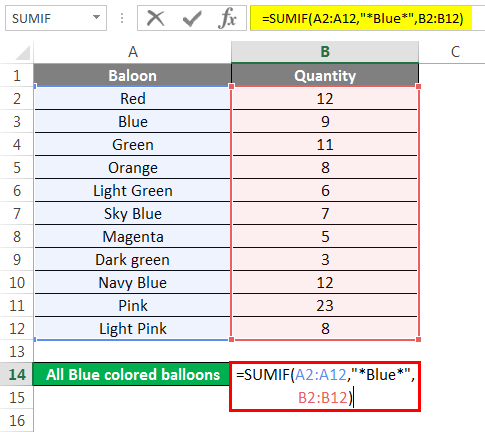Select the Blue cell in row 3
485x432 pixels.
click(133, 122)
